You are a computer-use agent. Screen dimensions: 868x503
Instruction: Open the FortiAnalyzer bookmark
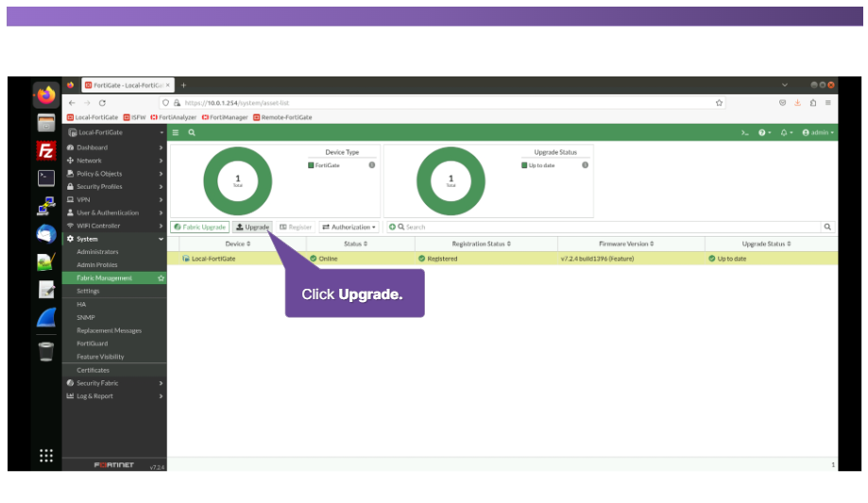[x=173, y=117]
